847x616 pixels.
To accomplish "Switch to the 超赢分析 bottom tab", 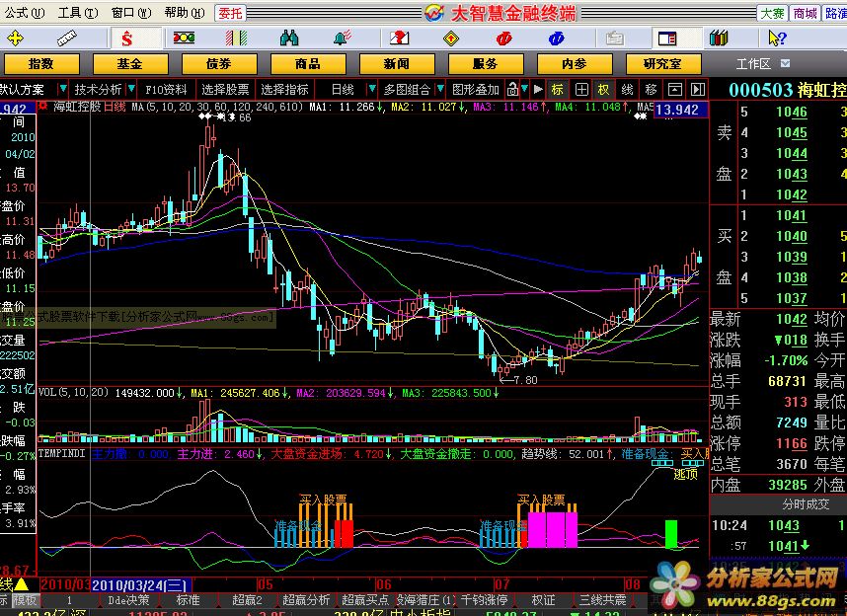I will click(306, 600).
